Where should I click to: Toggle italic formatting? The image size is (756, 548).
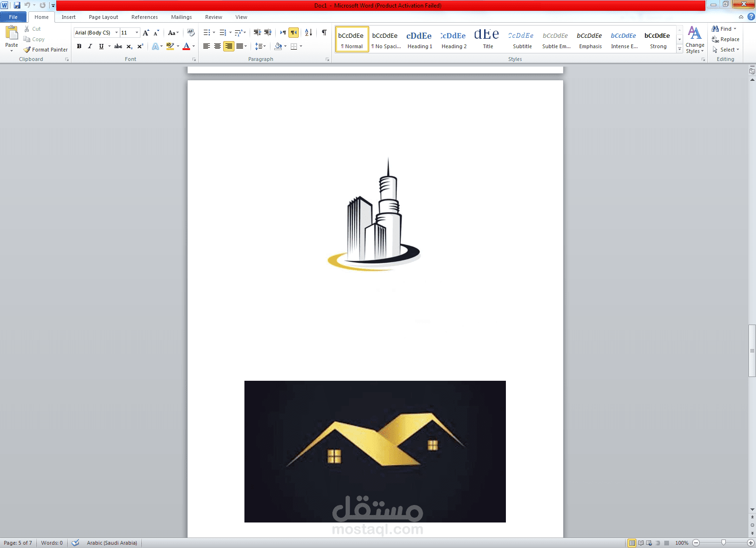pos(90,46)
